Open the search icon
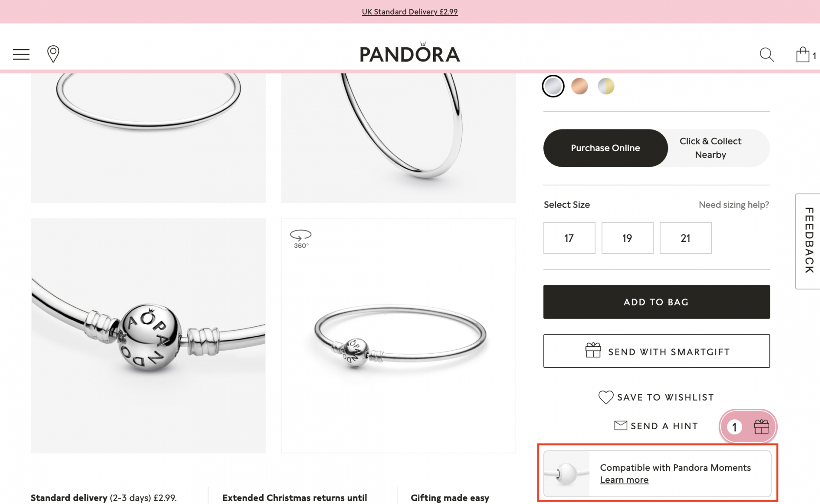Screen dimensions: 820x504 pos(767,55)
